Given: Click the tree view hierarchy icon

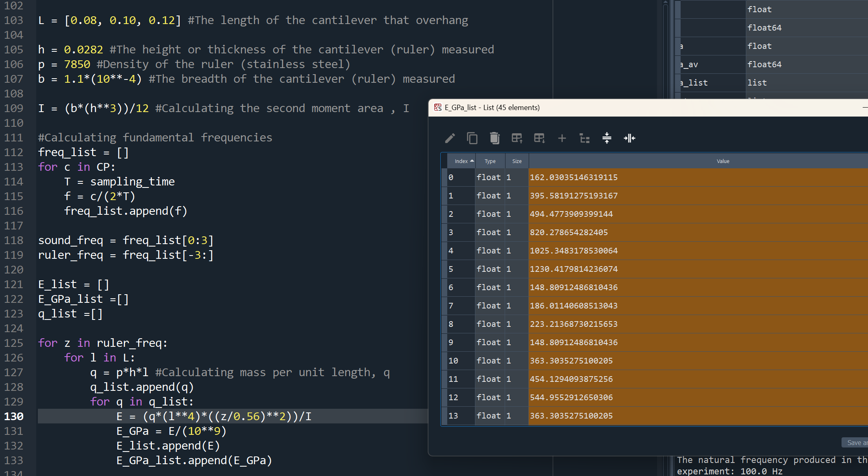Looking at the screenshot, I should [585, 139].
